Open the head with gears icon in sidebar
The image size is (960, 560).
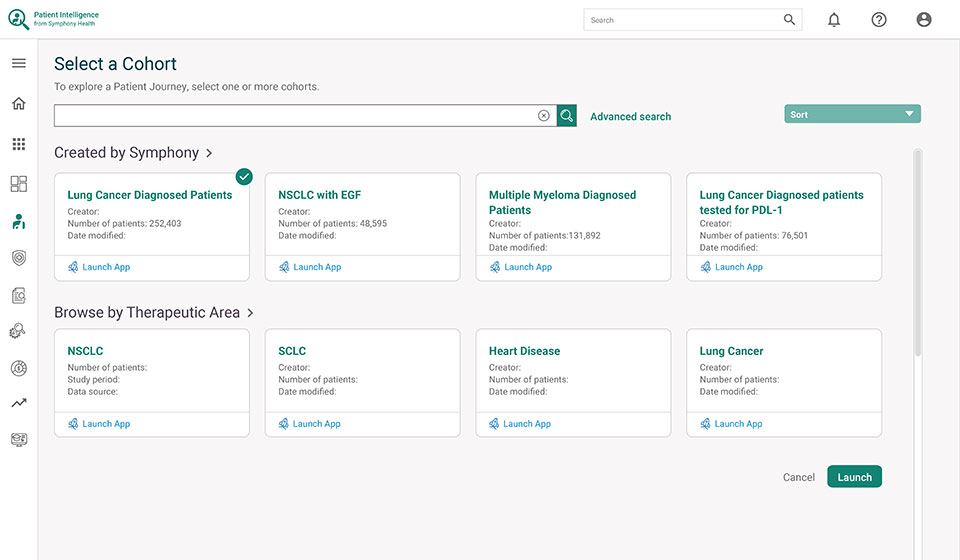click(x=18, y=331)
